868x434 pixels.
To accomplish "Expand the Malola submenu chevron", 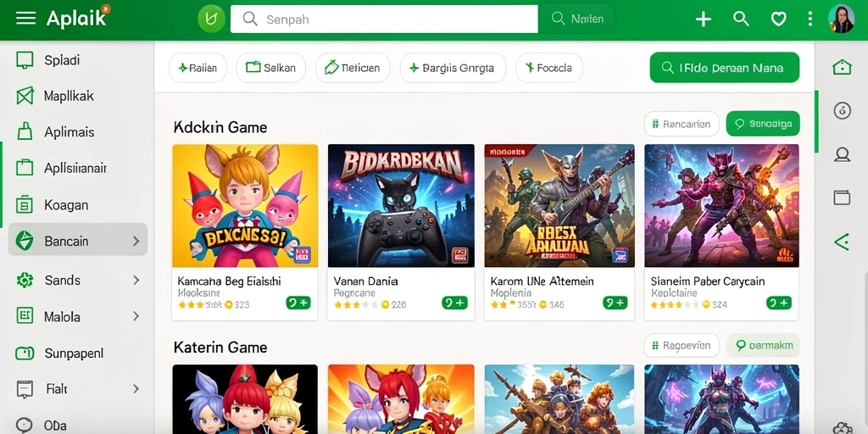I will [x=136, y=317].
